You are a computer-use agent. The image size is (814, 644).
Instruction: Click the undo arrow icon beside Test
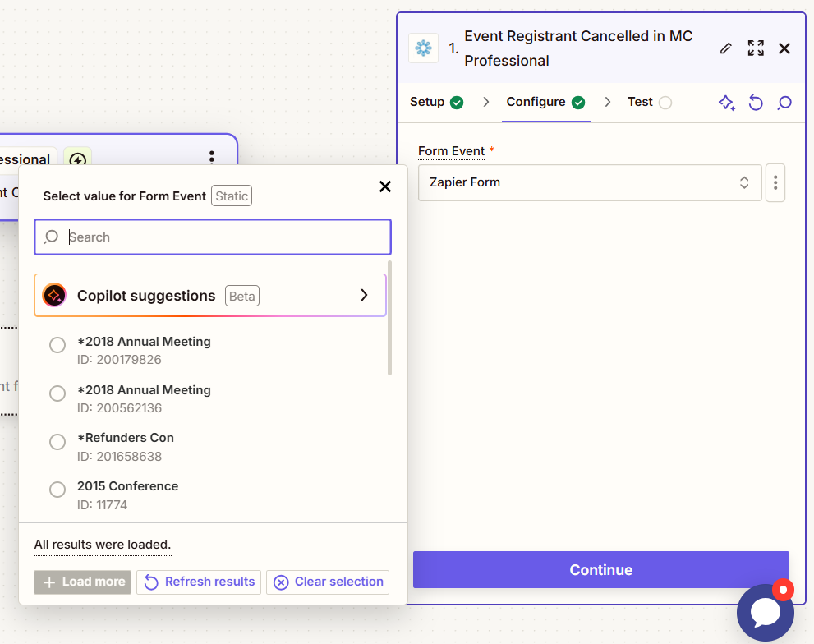pyautogui.click(x=756, y=103)
